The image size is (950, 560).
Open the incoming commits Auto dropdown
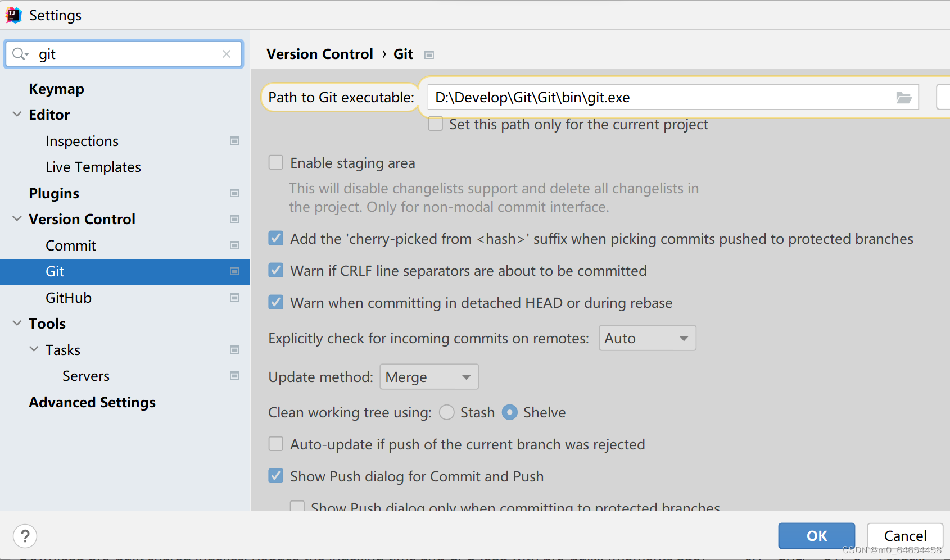[648, 338]
